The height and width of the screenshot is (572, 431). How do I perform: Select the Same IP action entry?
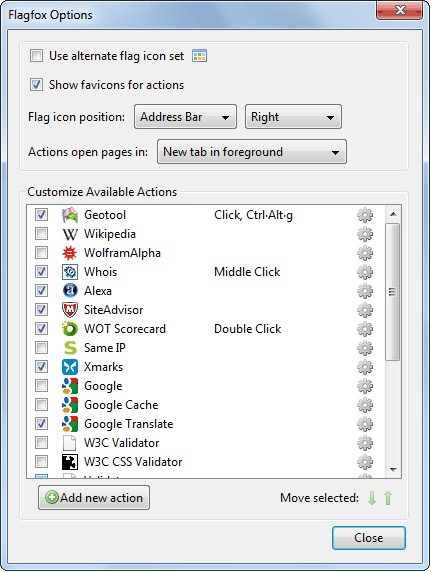point(206,348)
